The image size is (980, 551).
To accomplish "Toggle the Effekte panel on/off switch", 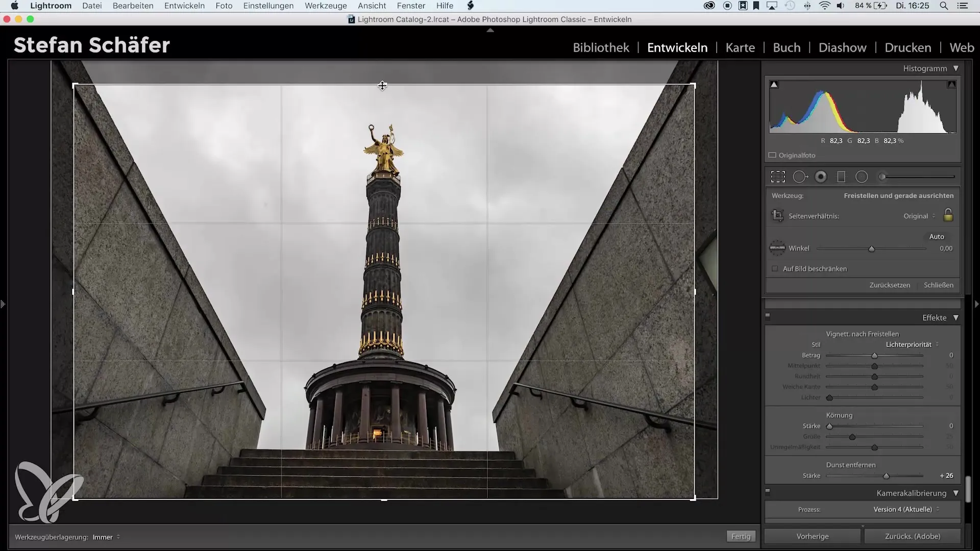I will (x=768, y=315).
